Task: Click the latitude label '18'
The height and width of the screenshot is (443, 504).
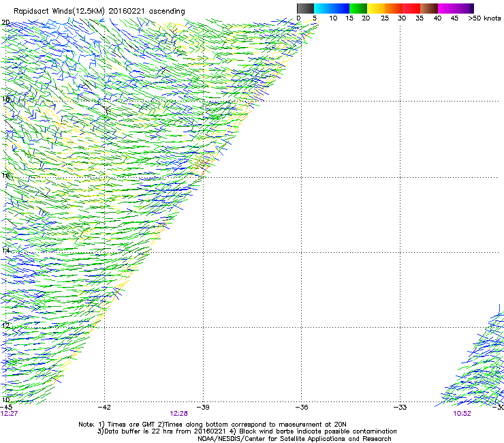Action: pos(5,99)
